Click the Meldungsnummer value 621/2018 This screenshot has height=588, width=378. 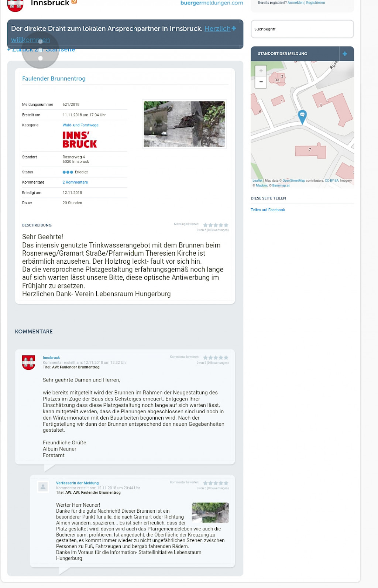point(71,105)
